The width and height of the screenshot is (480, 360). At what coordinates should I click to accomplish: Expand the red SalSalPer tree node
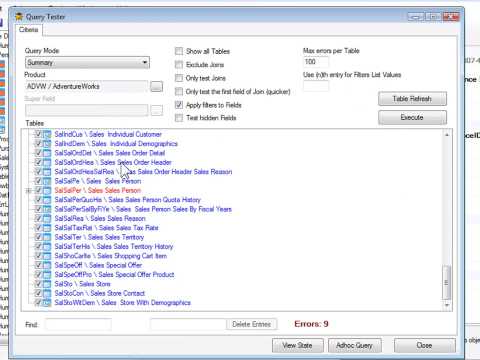click(29, 190)
